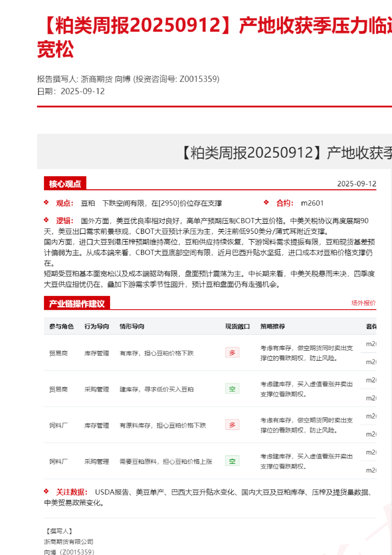The image size is (392, 555).
Task: Click the 情形导向 column header
Action: tap(132, 326)
